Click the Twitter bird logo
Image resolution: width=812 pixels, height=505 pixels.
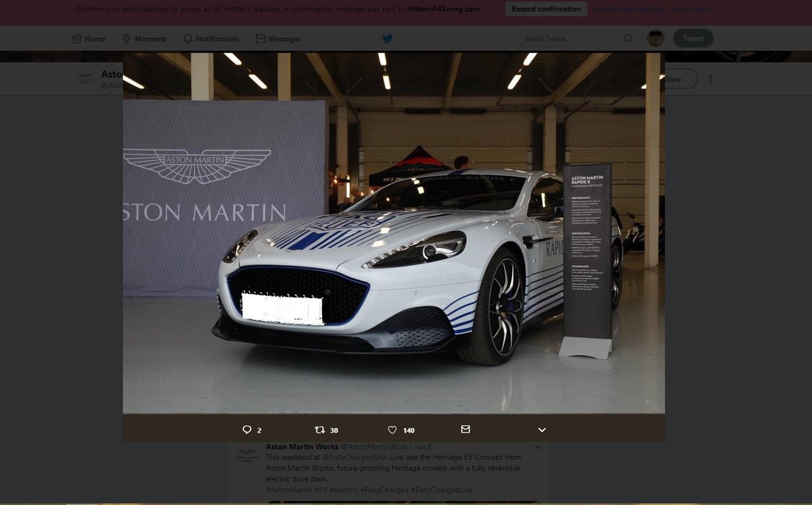click(x=387, y=39)
